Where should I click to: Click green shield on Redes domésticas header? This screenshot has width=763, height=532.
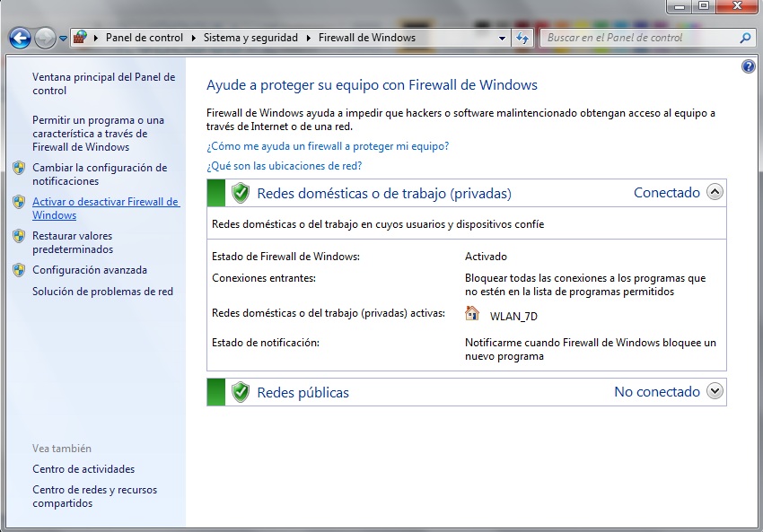coord(241,193)
